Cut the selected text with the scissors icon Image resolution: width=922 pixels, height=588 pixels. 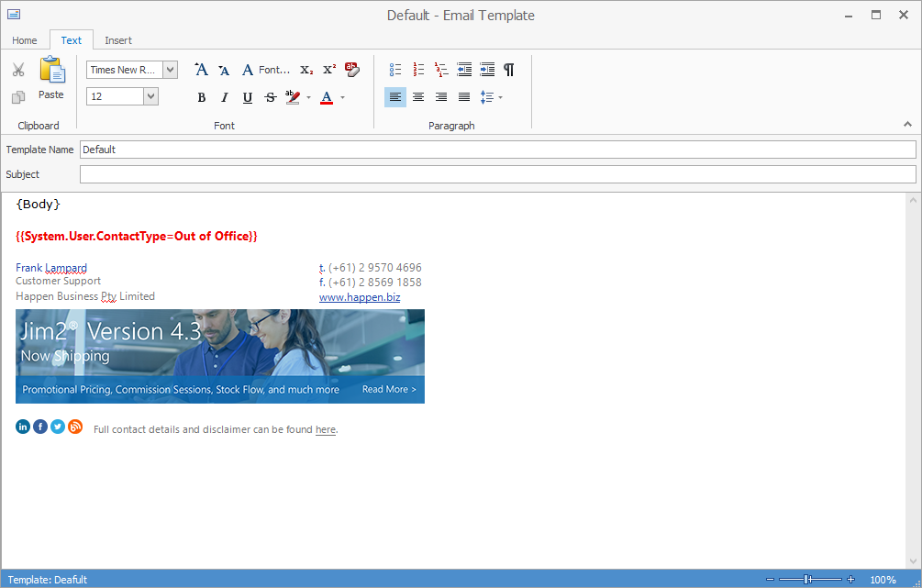pos(17,69)
